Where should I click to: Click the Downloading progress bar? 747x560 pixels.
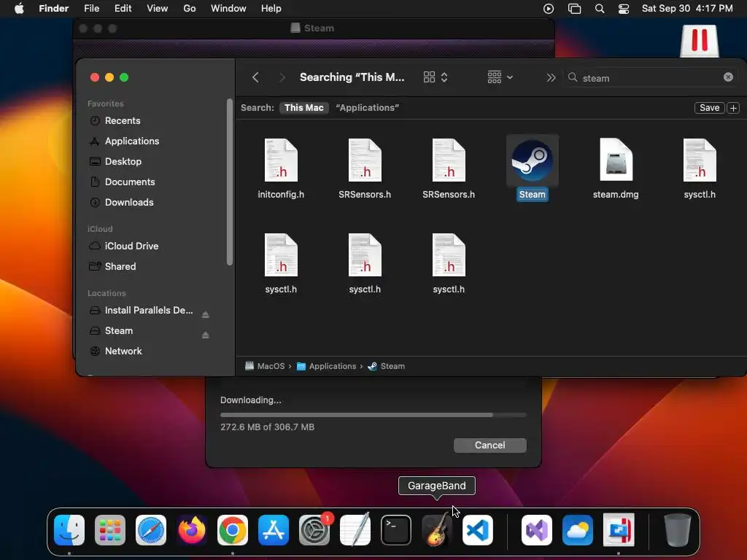point(373,415)
